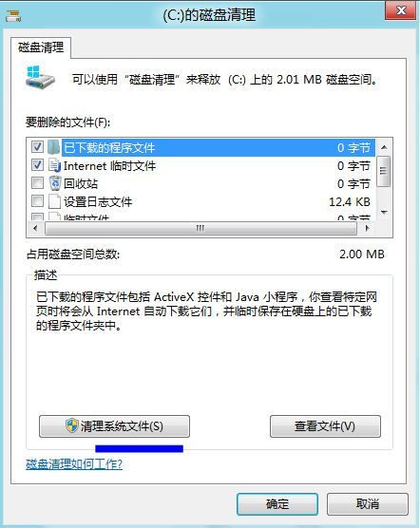
Task: Uncheck the 已下载的程序文件 checkbox
Action: point(37,147)
